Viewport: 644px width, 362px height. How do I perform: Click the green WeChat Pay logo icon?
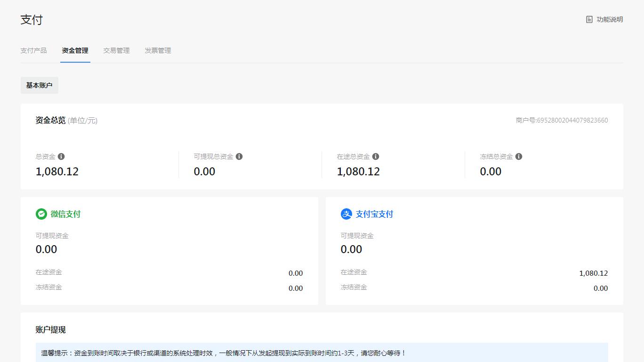click(41, 214)
